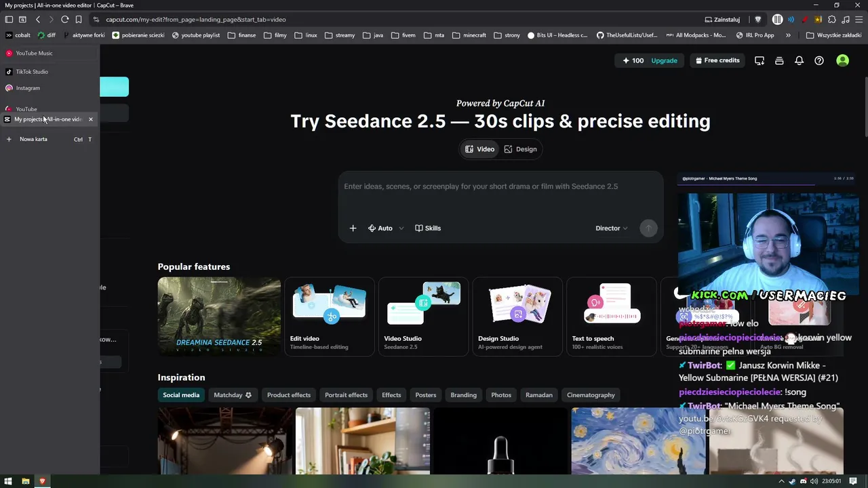Click the Steam tray icon
The height and width of the screenshot is (488, 868).
(x=793, y=481)
